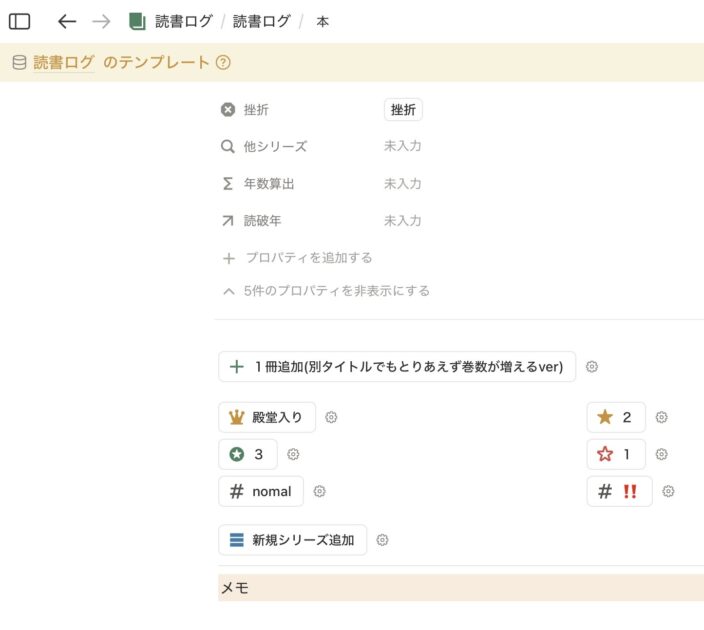
Task: Go back with the left arrow
Action: (67, 21)
